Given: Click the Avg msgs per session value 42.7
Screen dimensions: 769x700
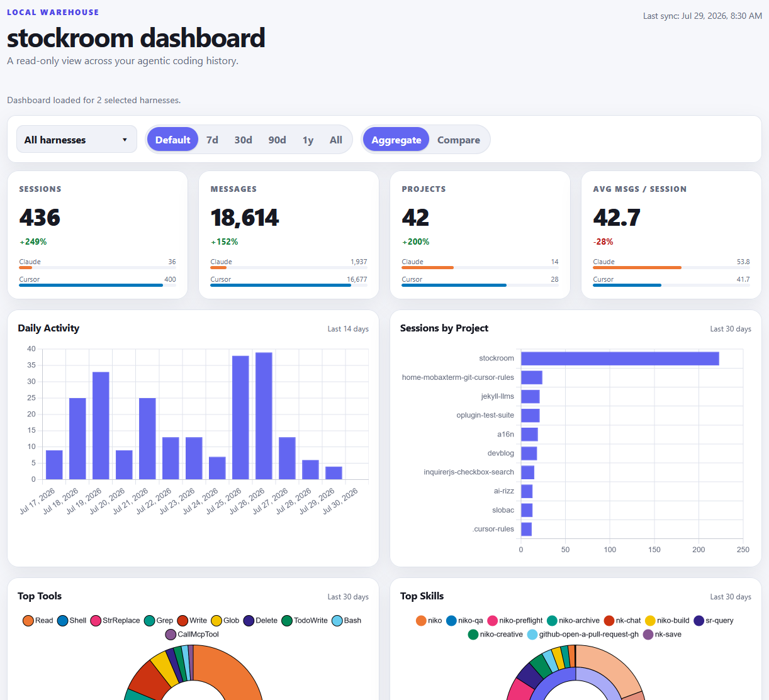Looking at the screenshot, I should 617,218.
